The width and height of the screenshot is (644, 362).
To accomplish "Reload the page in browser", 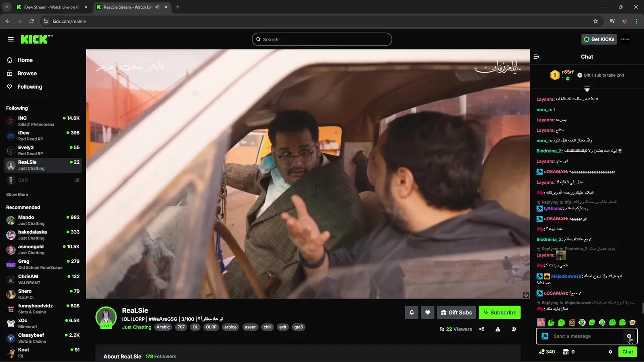I will coord(31,21).
